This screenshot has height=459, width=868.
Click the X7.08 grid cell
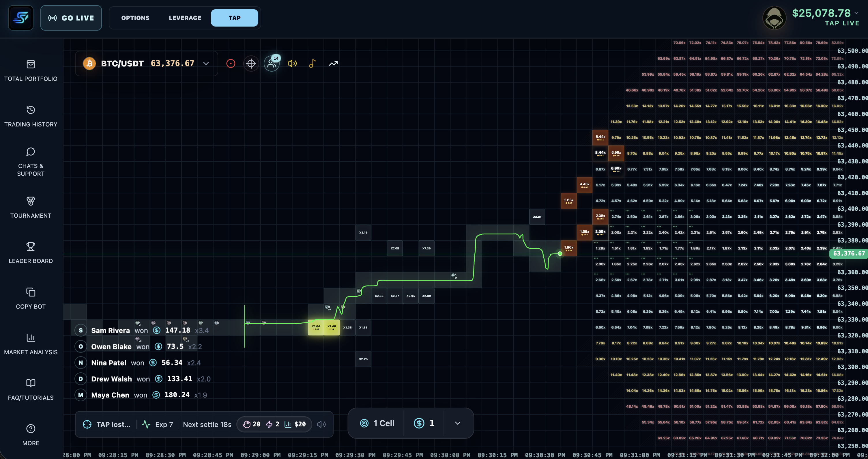(x=395, y=248)
